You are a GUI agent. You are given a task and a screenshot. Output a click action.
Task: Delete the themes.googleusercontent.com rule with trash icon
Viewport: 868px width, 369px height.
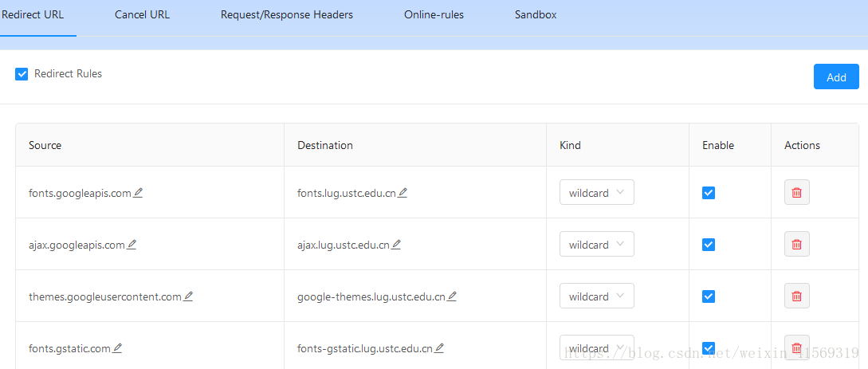coord(796,296)
